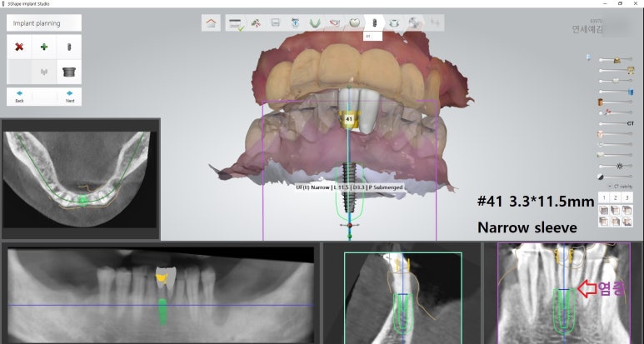
Task: Click the Next arrow button
Action: [x=69, y=96]
